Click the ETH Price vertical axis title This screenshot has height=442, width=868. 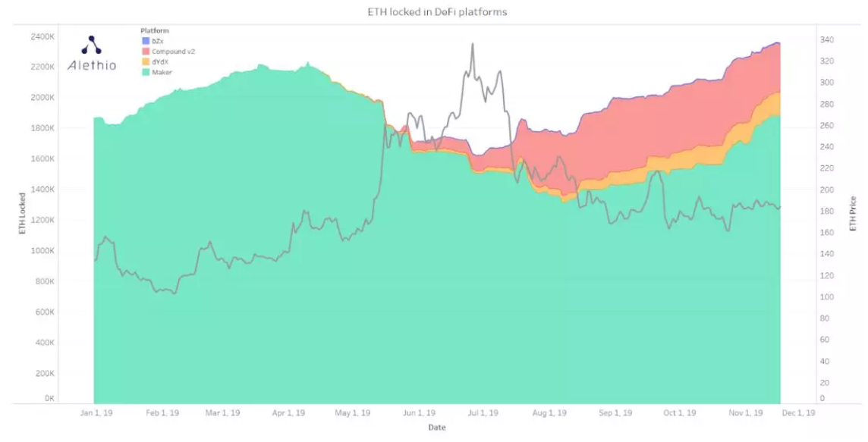click(x=853, y=214)
